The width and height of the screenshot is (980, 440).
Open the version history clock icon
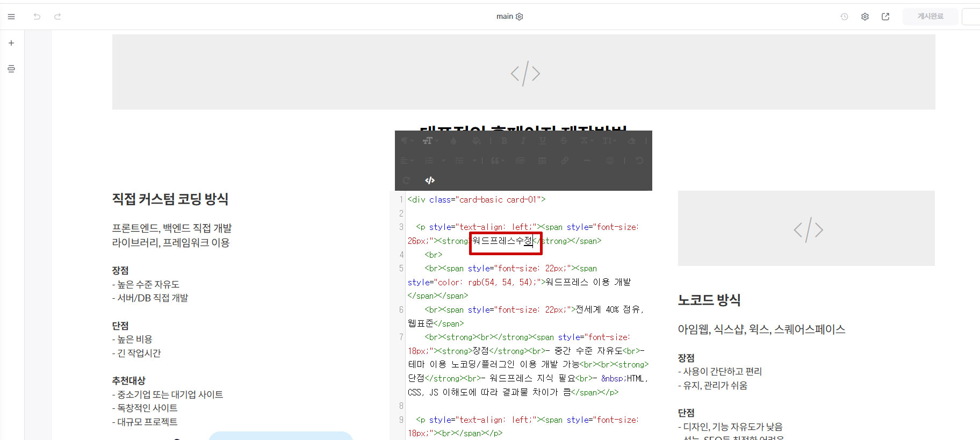(x=844, y=17)
